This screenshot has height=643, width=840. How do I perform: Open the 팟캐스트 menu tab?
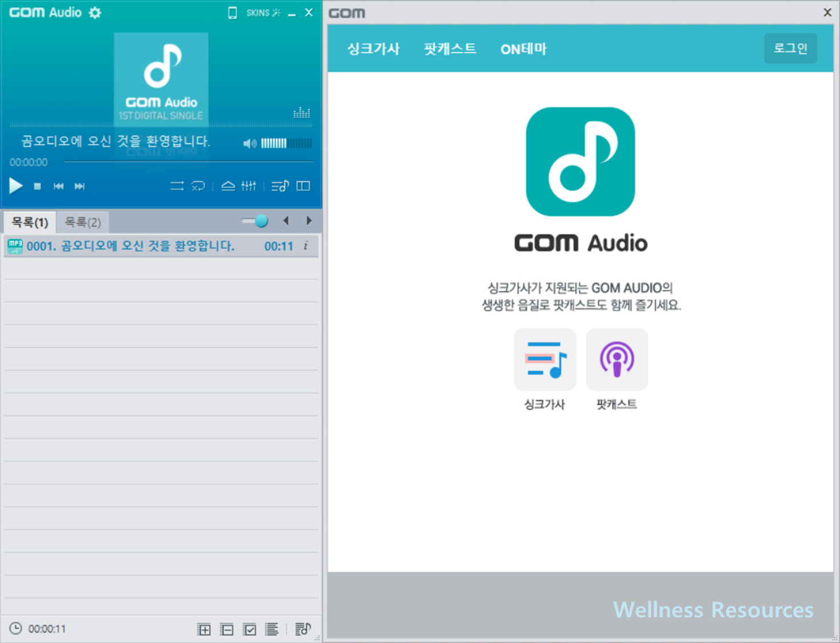pos(450,49)
